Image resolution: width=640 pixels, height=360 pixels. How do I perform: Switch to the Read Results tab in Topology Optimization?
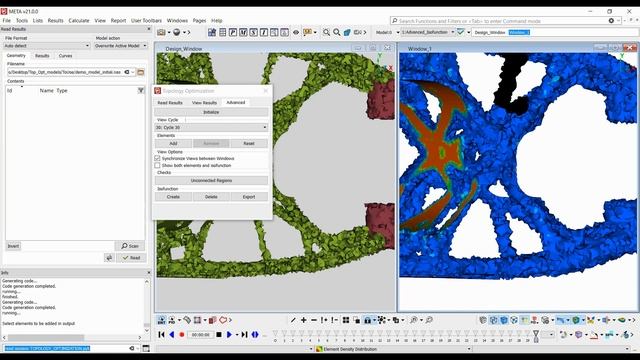(x=170, y=102)
